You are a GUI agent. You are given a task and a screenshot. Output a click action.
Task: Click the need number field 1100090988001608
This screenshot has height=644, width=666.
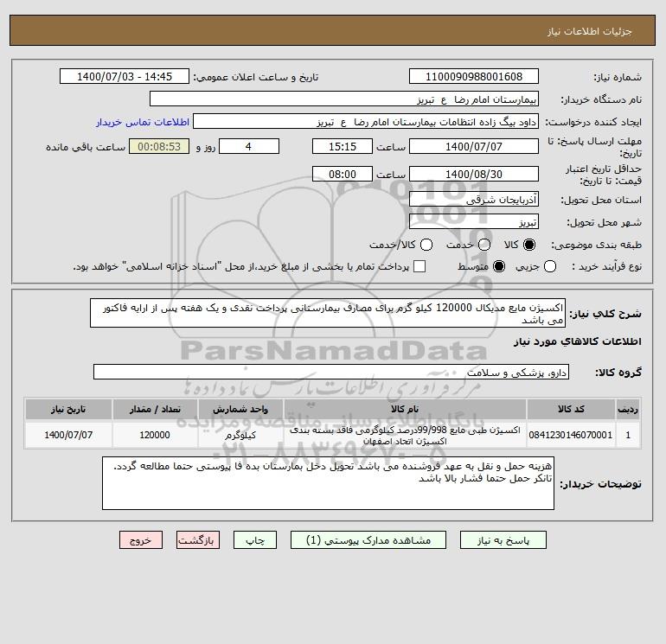pyautogui.click(x=474, y=76)
